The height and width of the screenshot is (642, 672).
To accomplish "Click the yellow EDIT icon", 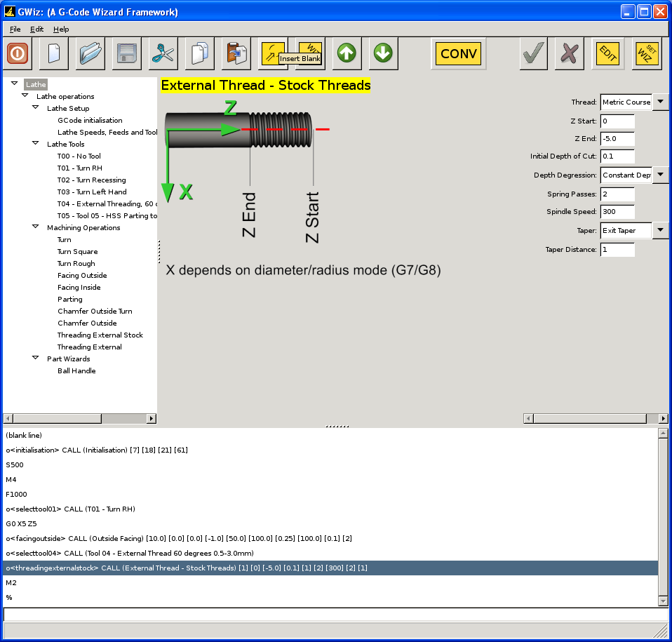I will click(607, 53).
